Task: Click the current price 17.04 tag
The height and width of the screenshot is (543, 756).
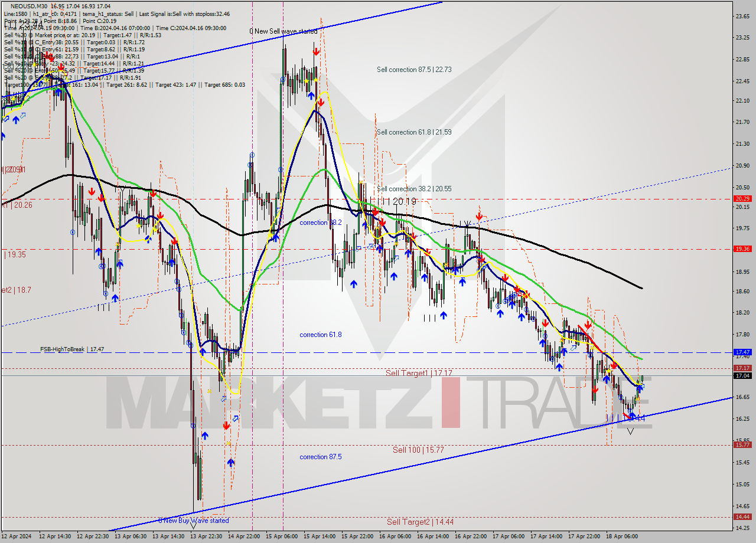Action: (742, 375)
